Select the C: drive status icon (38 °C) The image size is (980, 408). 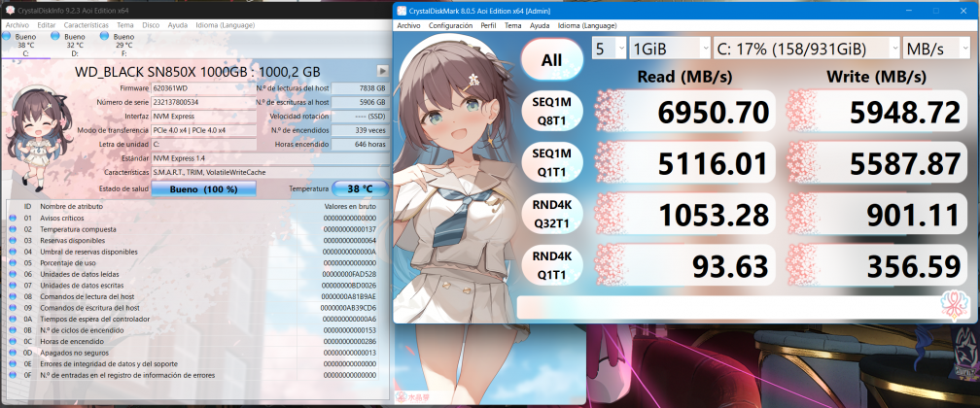coord(7,36)
